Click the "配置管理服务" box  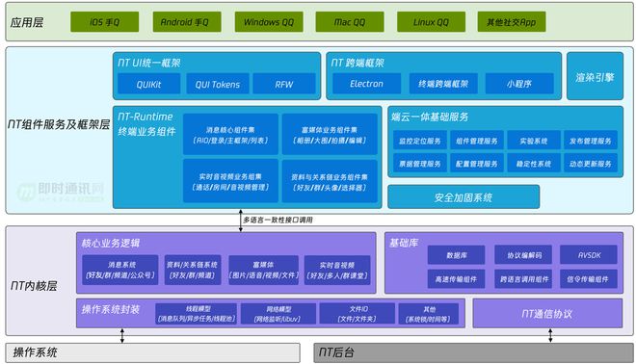coord(477,163)
